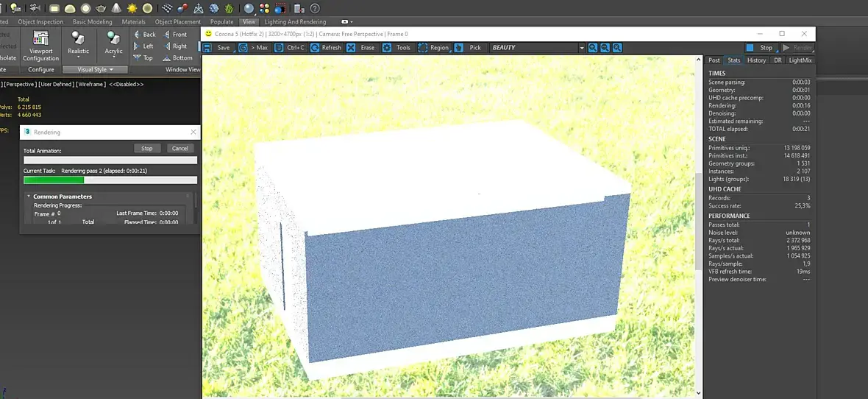Copy render with Ctrl+C button
This screenshot has height=399, width=868.
pyautogui.click(x=290, y=48)
